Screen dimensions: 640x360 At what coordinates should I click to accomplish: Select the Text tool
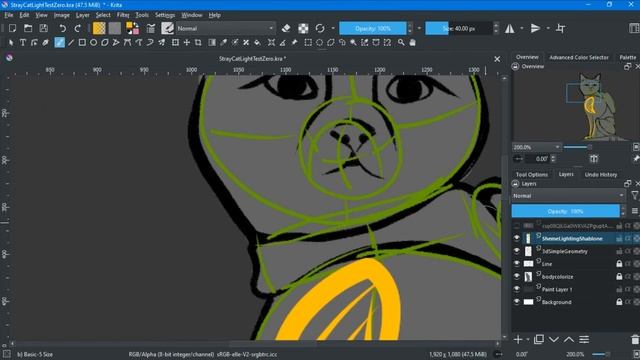[23, 42]
